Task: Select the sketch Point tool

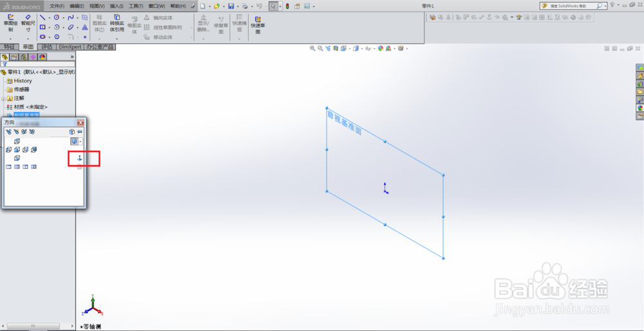Action: tap(84, 37)
